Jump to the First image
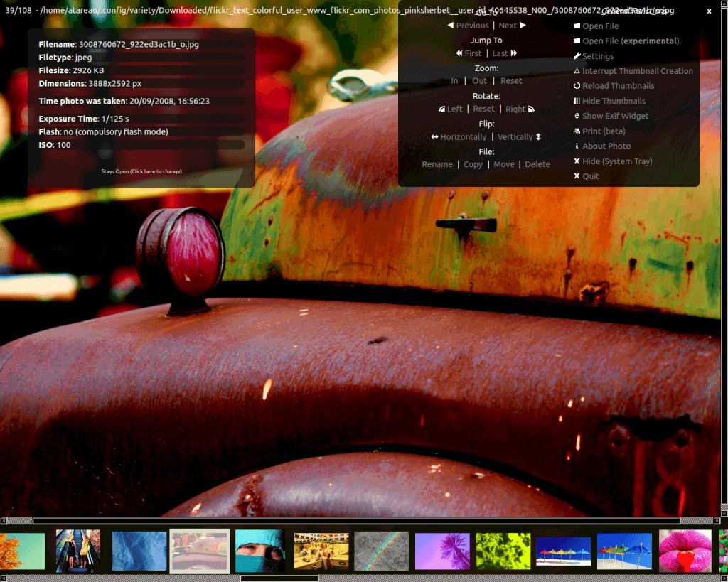 469,53
